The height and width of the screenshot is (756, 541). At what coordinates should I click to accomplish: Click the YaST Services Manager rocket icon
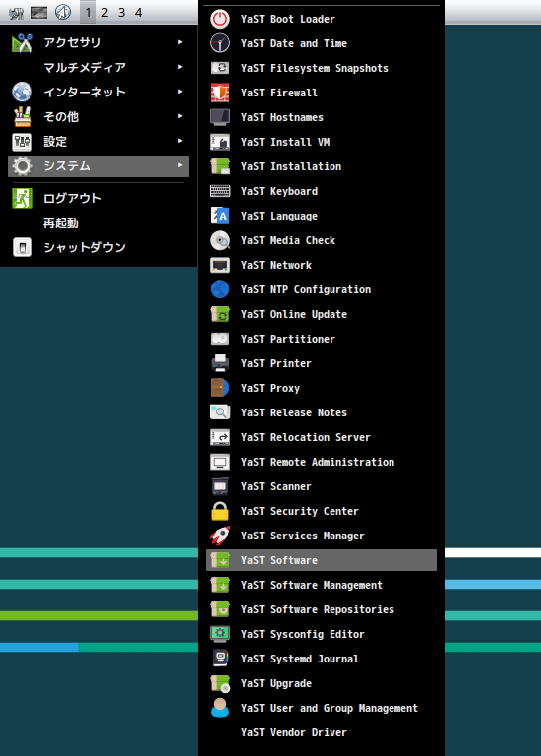(x=220, y=535)
